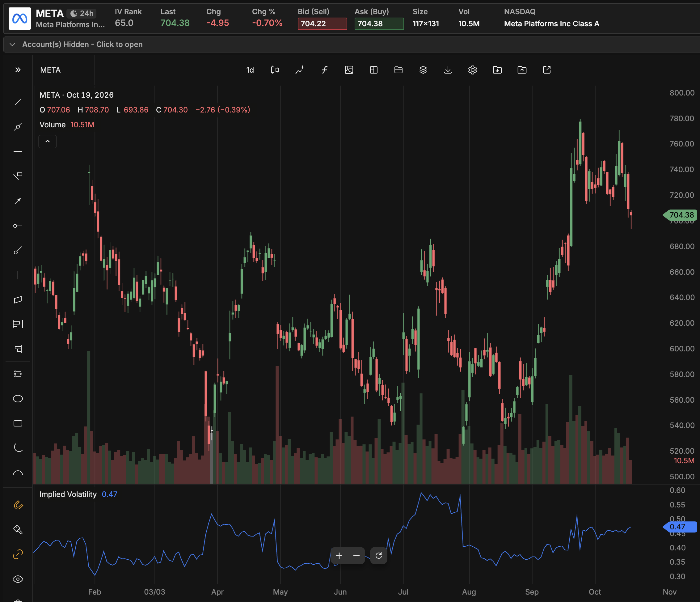Click the META symbol field in toolbar

tap(64, 70)
